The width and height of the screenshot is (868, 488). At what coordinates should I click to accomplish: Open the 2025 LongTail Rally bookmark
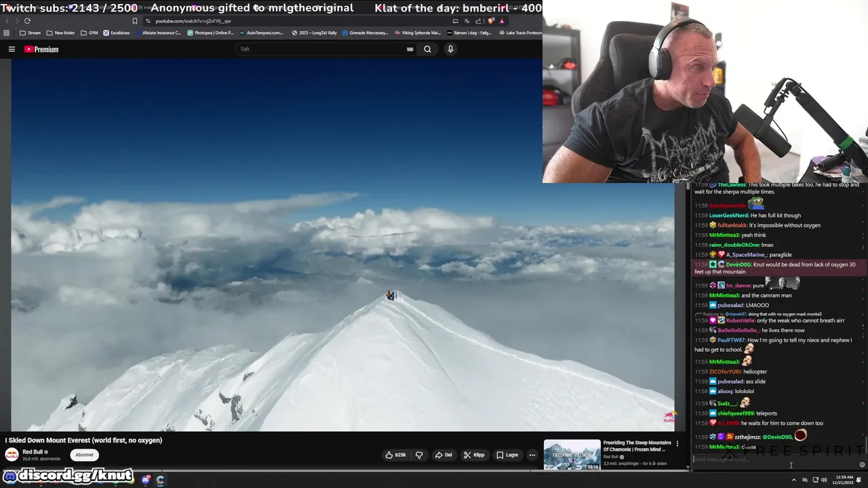tap(315, 33)
